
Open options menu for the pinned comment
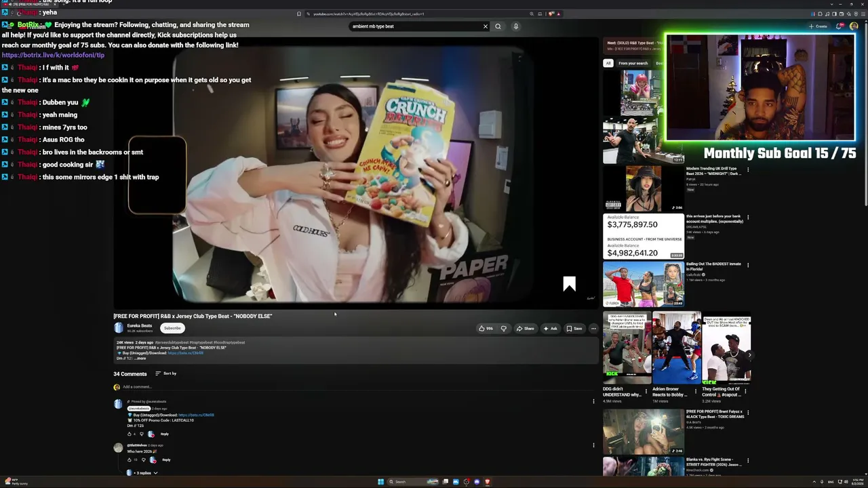pyautogui.click(x=593, y=401)
